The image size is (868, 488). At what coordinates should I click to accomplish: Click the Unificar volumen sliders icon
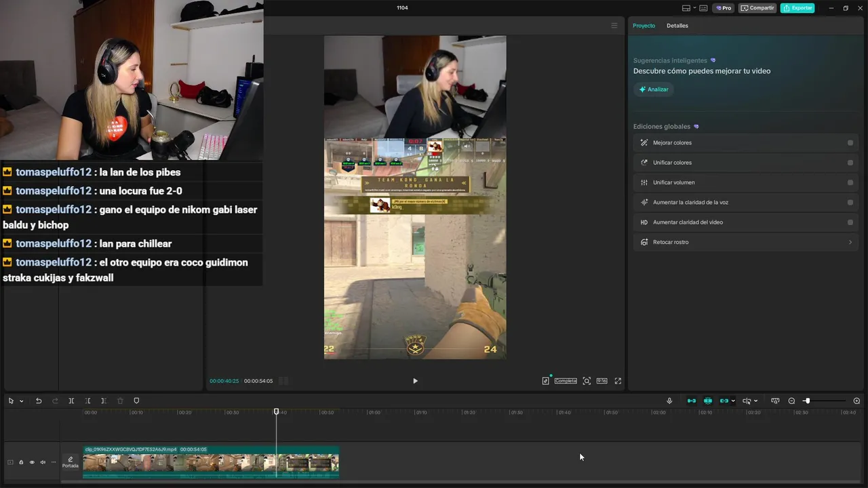coord(644,182)
